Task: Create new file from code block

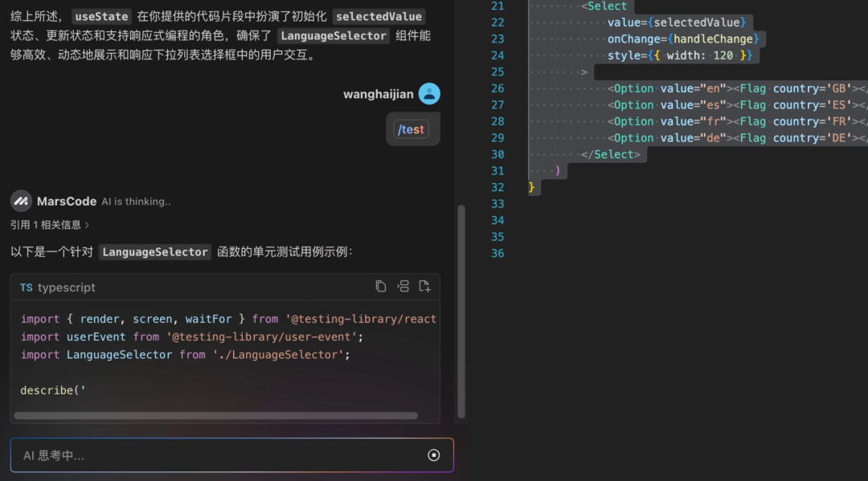Action: (x=424, y=287)
